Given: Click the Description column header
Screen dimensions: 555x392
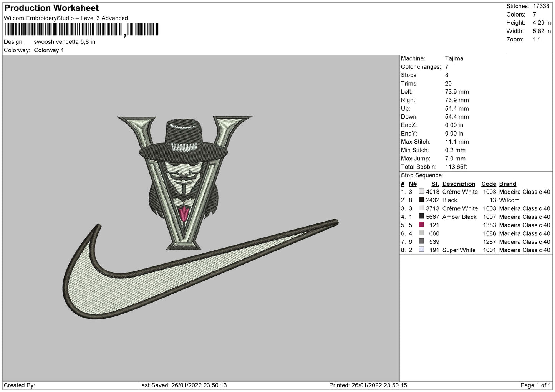Looking at the screenshot, I should point(459,184).
